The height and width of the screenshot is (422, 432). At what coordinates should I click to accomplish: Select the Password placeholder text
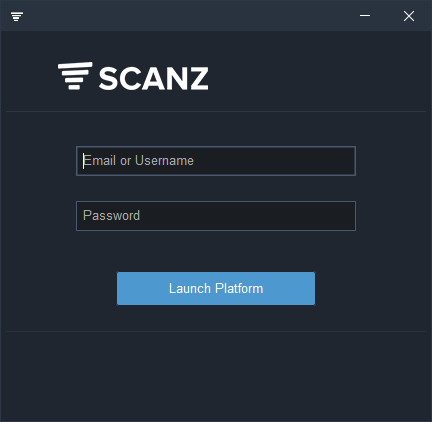click(x=111, y=215)
